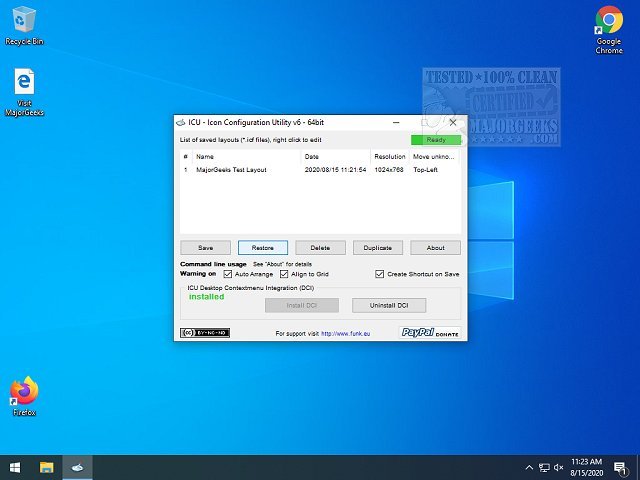Click the # column header
This screenshot has height=480, width=640.
click(186, 156)
